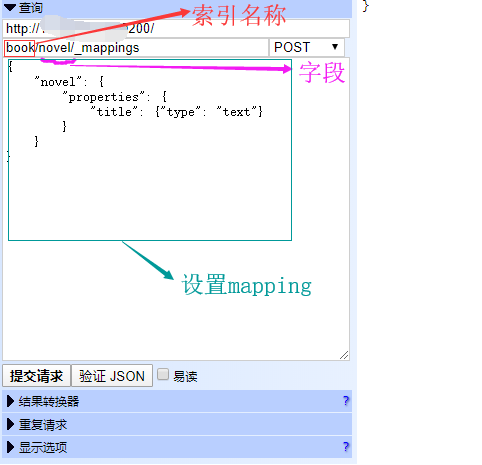Edit the http server URL field
The height and width of the screenshot is (465, 482).
[176, 28]
